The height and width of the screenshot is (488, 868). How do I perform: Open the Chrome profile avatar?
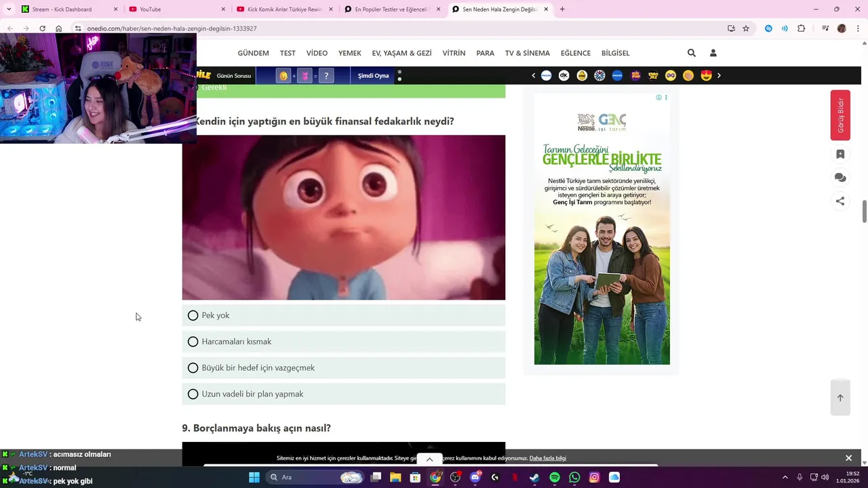pyautogui.click(x=842, y=28)
